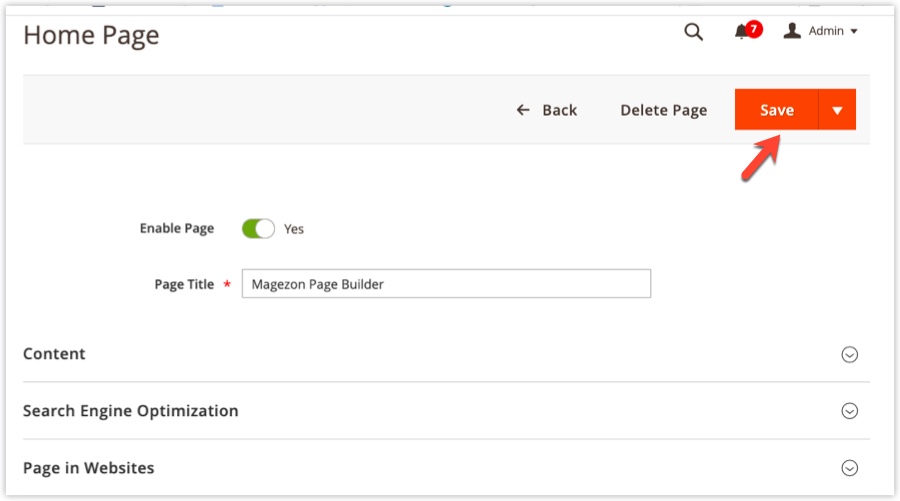The height and width of the screenshot is (501, 900).
Task: Open the Admin account dropdown
Action: pyautogui.click(x=821, y=31)
